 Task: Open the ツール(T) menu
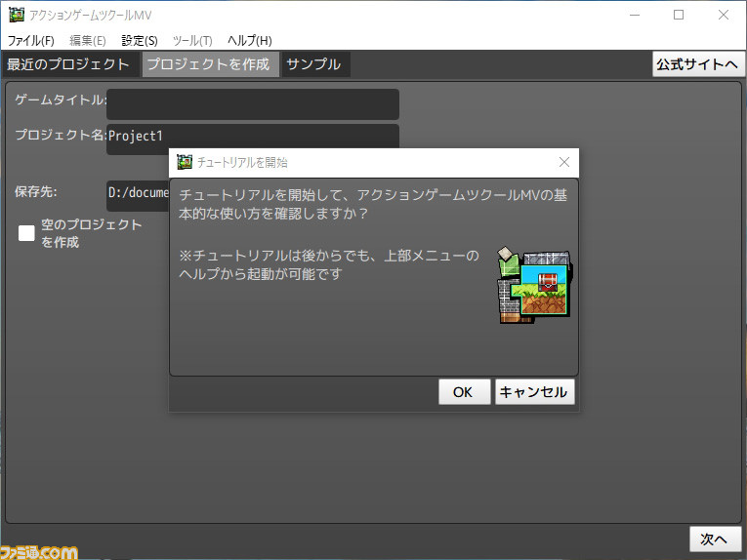click(192, 40)
